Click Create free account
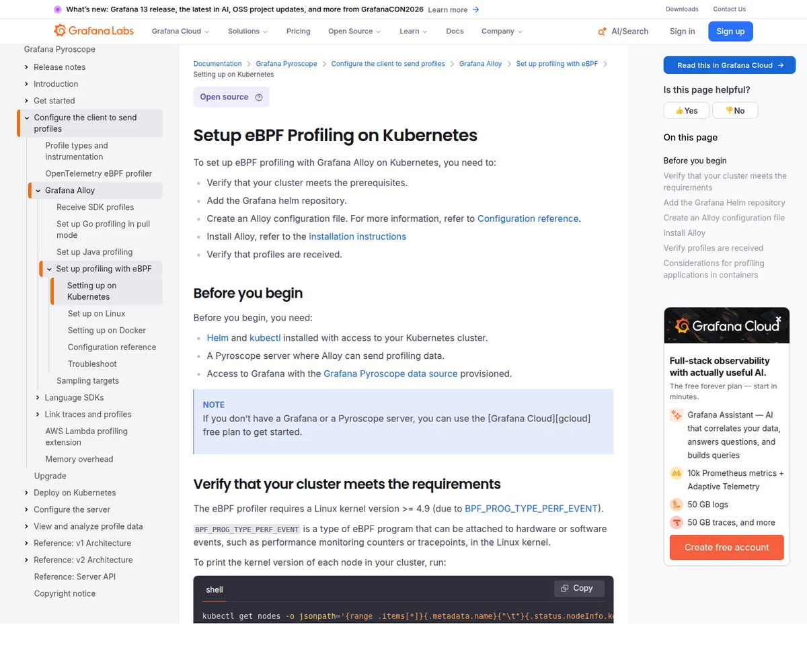The height and width of the screenshot is (672, 807). point(726,547)
